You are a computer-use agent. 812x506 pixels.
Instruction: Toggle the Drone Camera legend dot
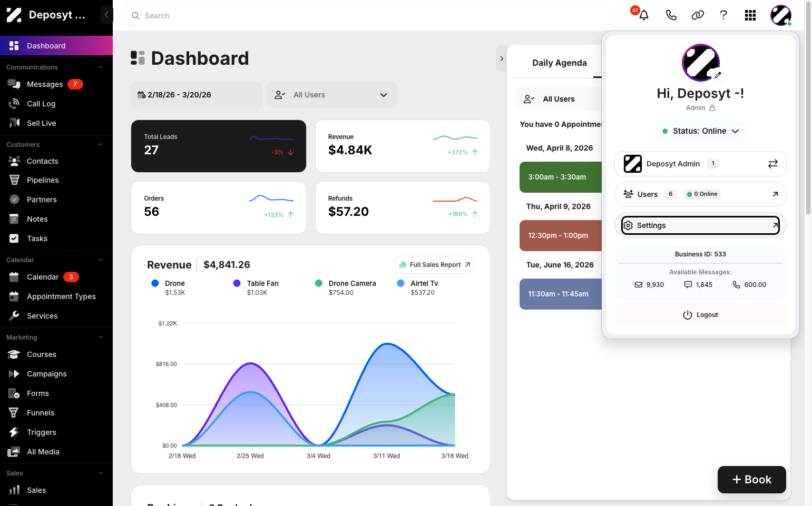pyautogui.click(x=318, y=283)
